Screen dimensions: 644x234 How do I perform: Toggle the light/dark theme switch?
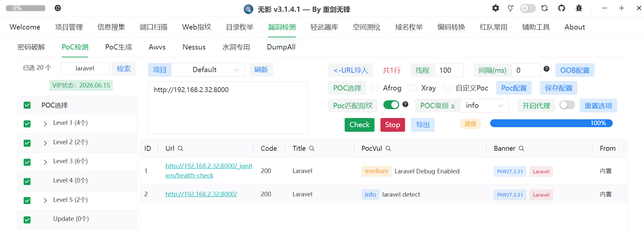(x=528, y=9)
